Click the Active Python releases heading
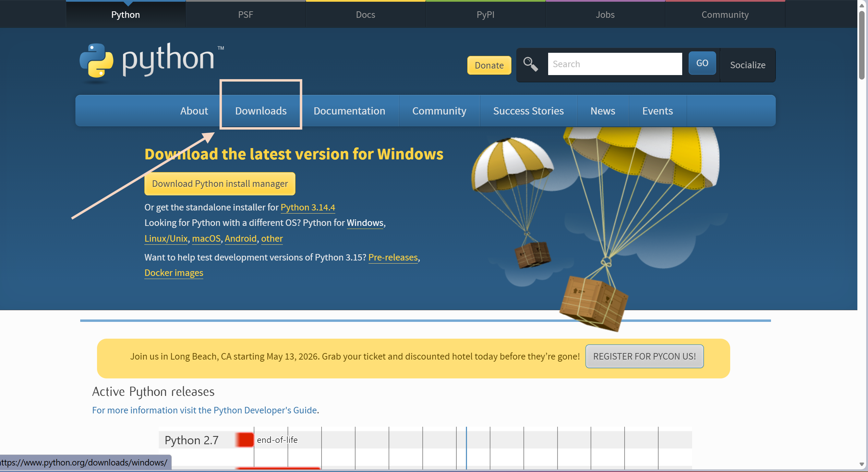 153,391
